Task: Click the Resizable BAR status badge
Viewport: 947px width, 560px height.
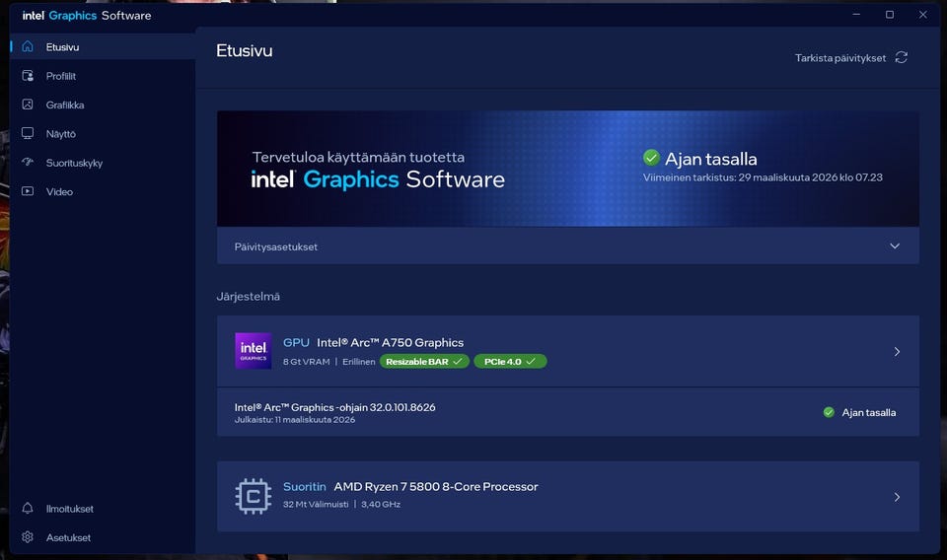Action: 424,362
